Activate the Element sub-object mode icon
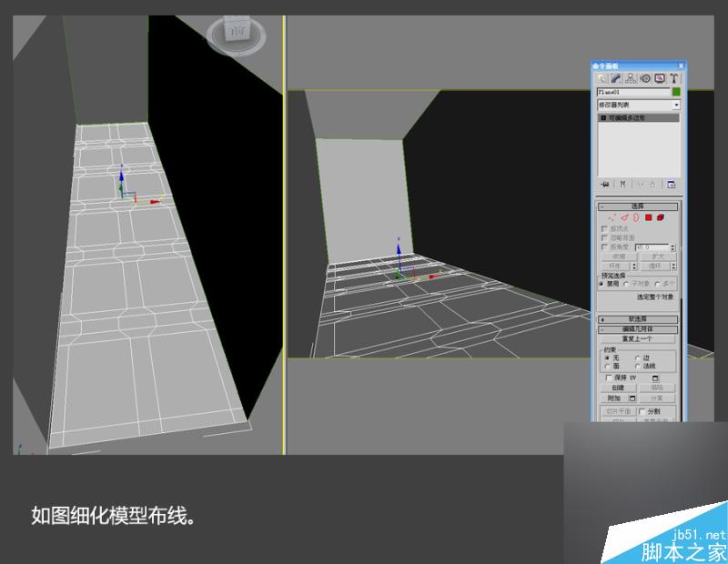 660,217
